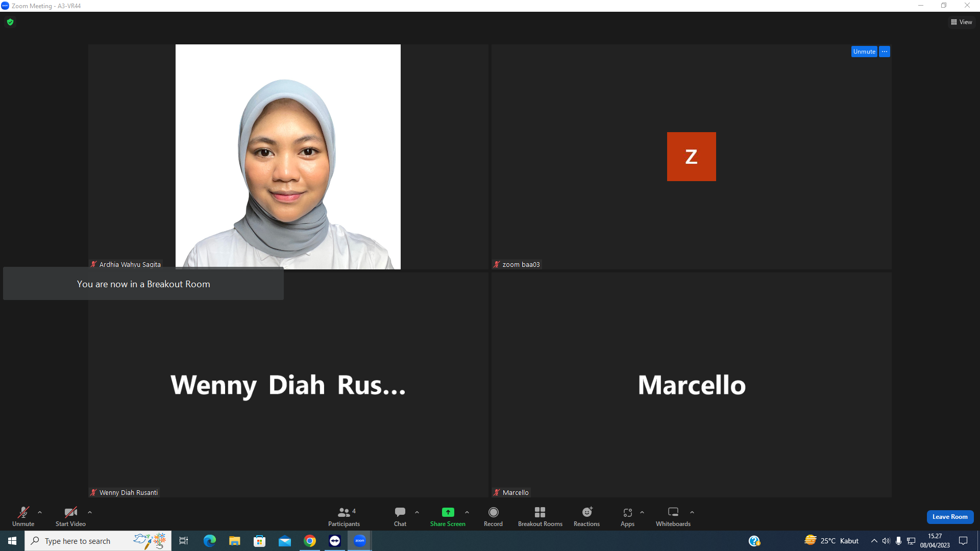Open the Mail app from the taskbar

tap(284, 541)
